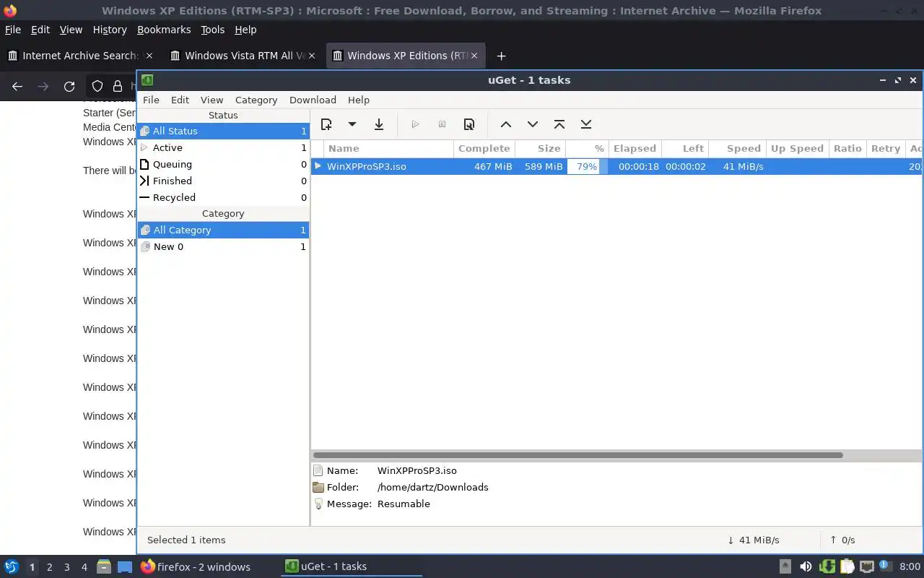
Task: Click the folder path /home/dartz/Downloads
Action: [x=433, y=487]
